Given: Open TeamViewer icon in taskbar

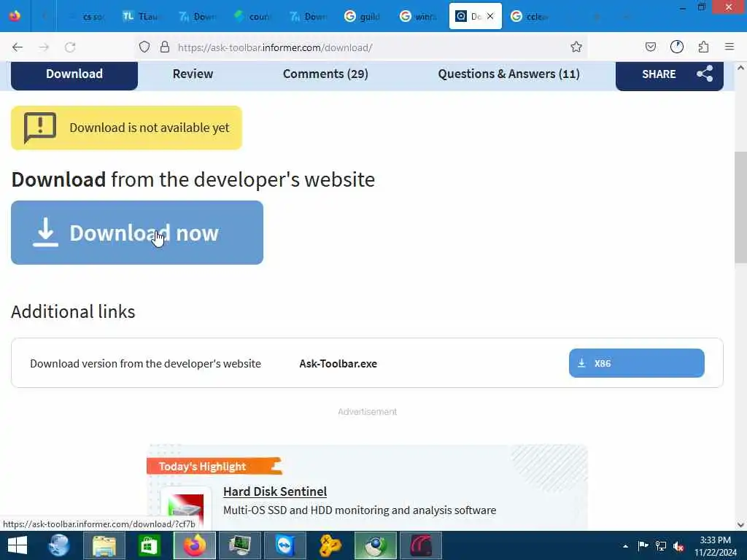Looking at the screenshot, I should [x=285, y=545].
